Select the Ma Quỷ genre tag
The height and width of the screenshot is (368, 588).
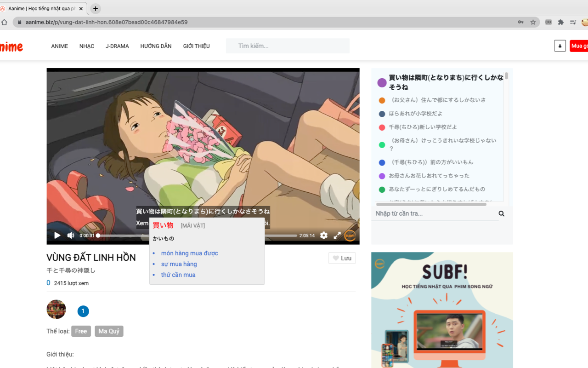[x=109, y=331]
